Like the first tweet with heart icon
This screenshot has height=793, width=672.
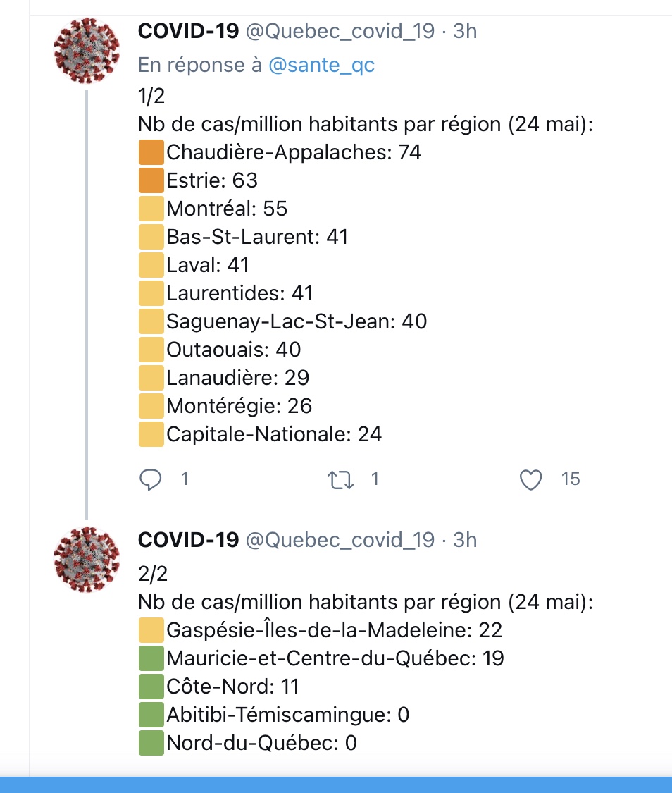coord(530,480)
